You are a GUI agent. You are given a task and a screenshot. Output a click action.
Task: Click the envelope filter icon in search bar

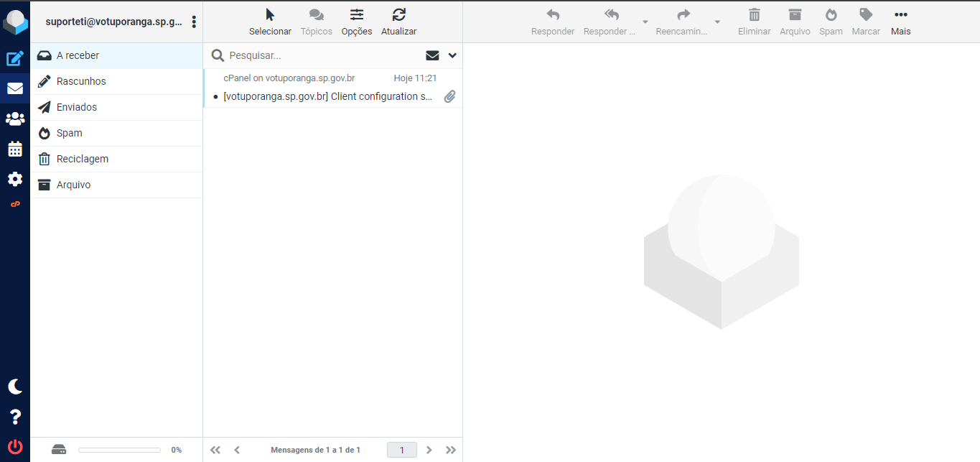[x=432, y=55]
